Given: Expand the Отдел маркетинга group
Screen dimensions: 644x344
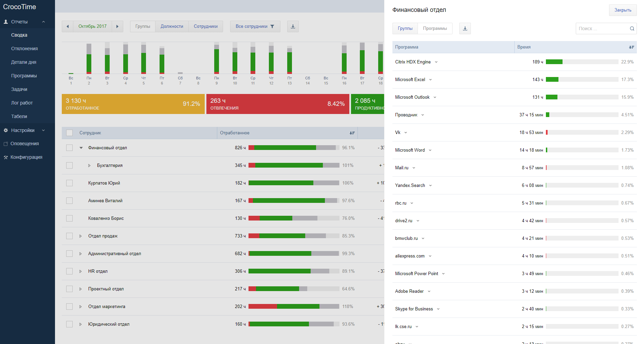Looking at the screenshot, I should (80, 307).
